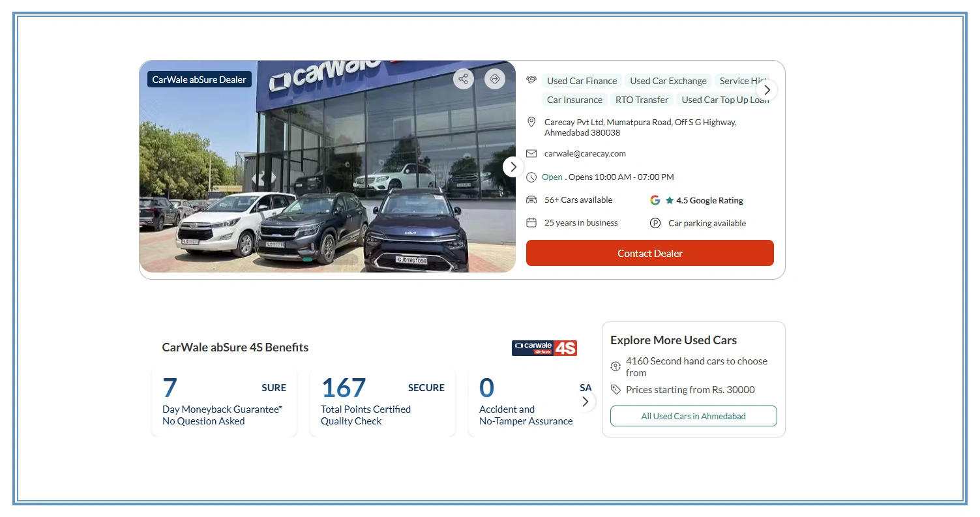
Task: Click the dealership showroom photo
Action: [327, 166]
